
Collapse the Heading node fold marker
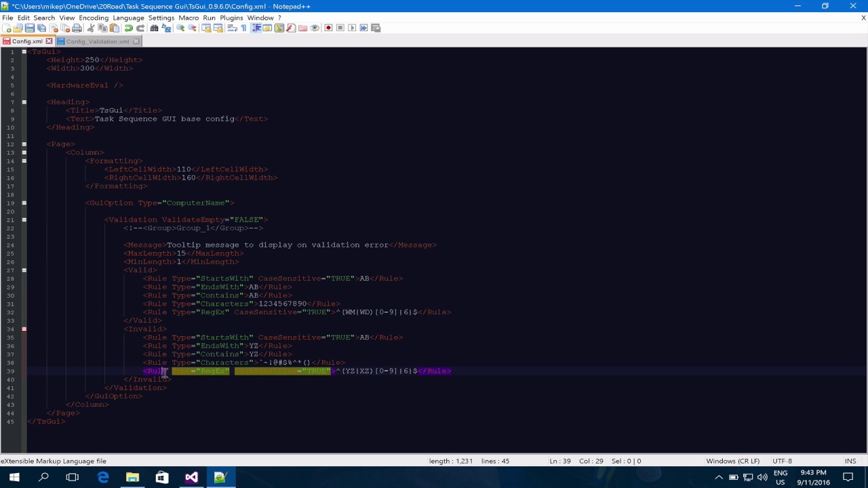pyautogui.click(x=24, y=102)
